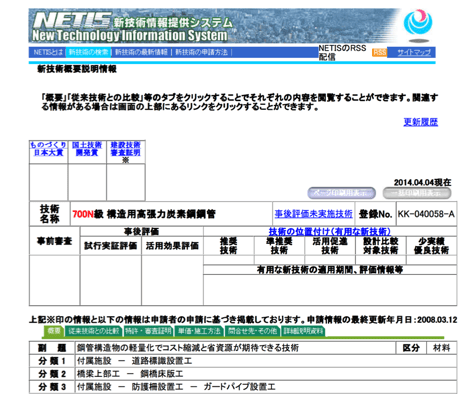Click the 分類2 label cell

coord(52,374)
